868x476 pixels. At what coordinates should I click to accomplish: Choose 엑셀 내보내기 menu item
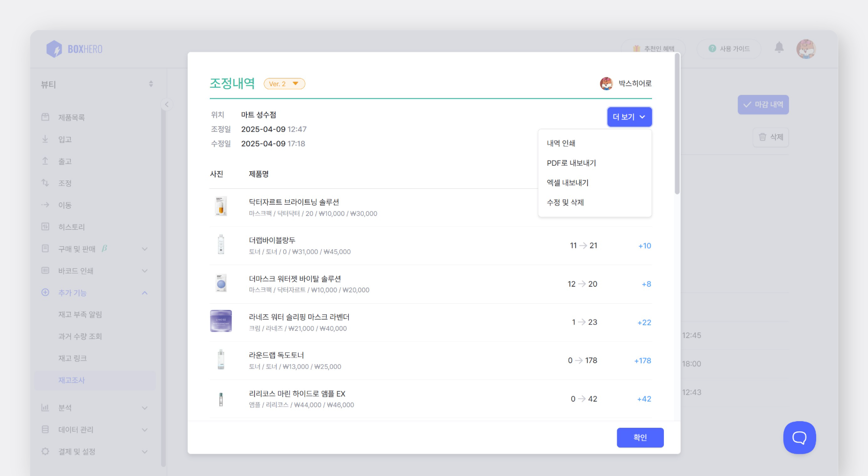coord(595,183)
